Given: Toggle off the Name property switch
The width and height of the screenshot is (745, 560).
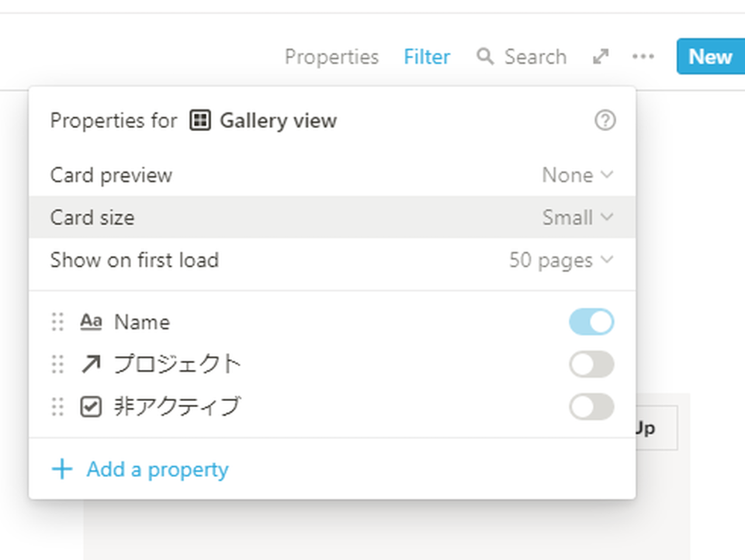Looking at the screenshot, I should point(591,322).
